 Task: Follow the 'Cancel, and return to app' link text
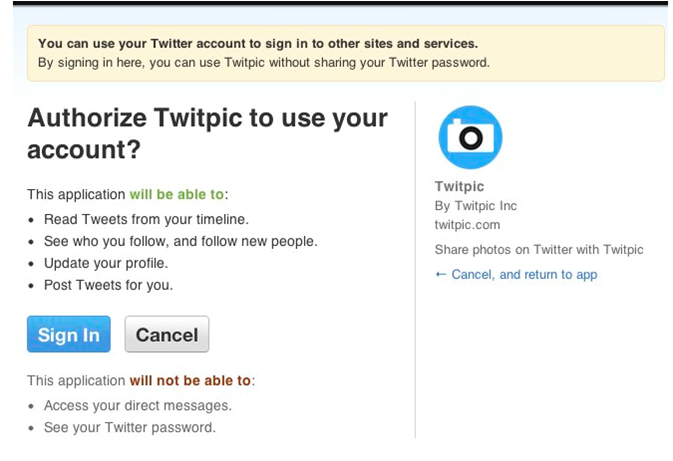524,274
